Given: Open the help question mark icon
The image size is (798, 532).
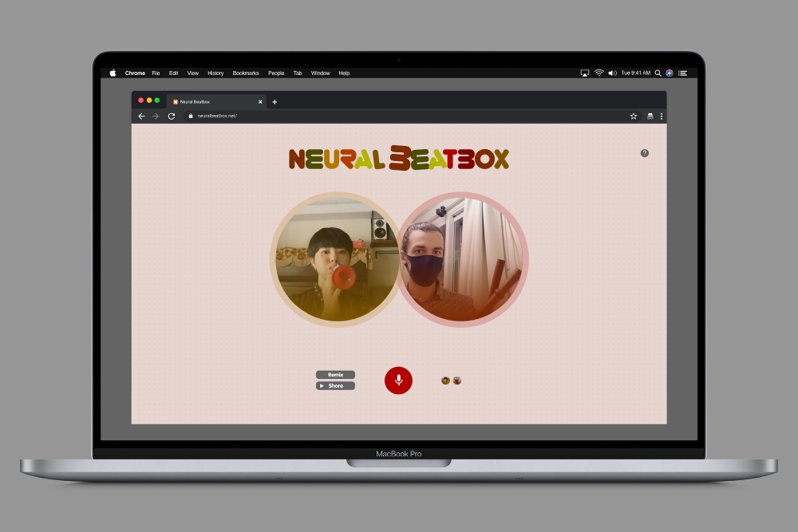Looking at the screenshot, I should [x=645, y=153].
